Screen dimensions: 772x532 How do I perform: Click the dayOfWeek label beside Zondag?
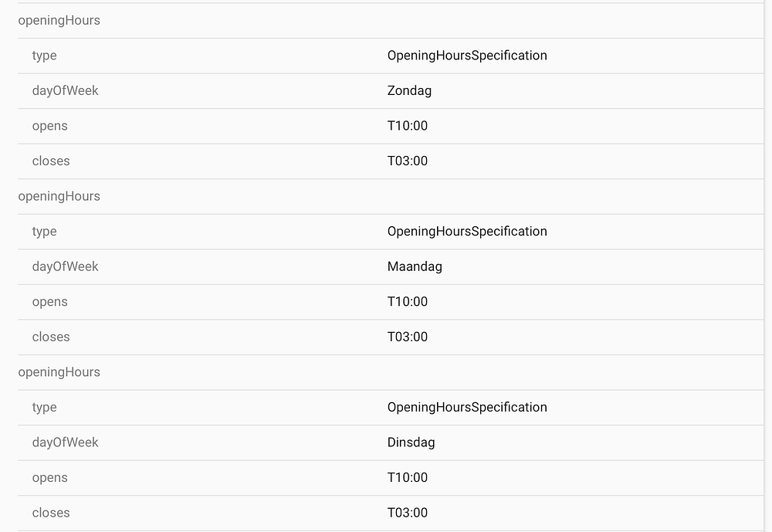click(x=66, y=91)
